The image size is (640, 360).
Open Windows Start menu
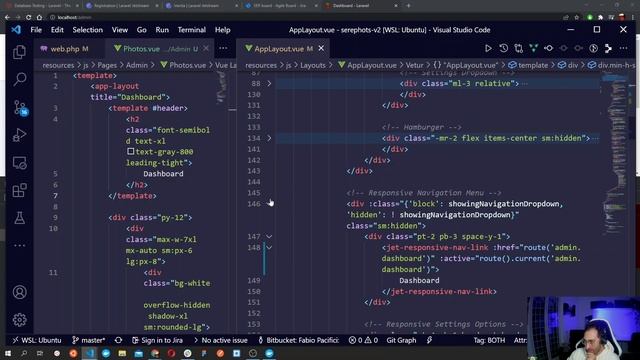(7, 353)
